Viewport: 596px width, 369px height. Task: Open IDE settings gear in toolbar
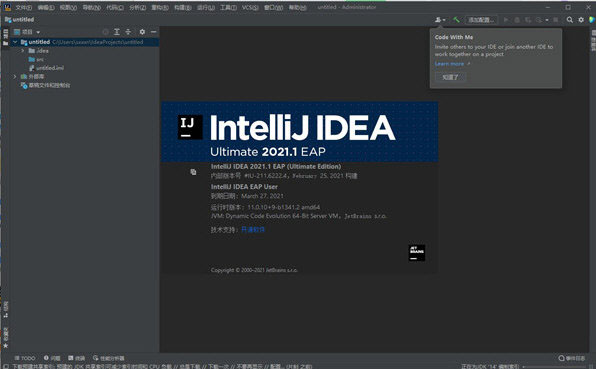pos(581,20)
